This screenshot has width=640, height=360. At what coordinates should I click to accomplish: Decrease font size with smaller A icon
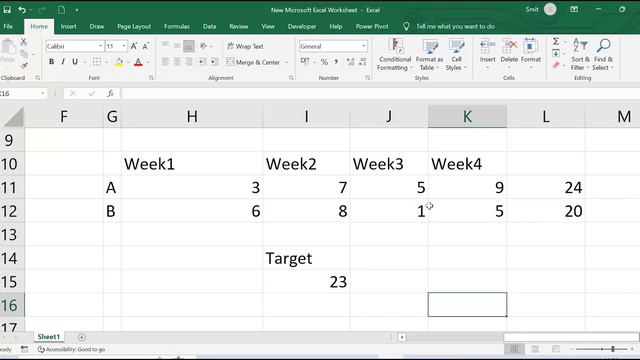click(x=145, y=46)
